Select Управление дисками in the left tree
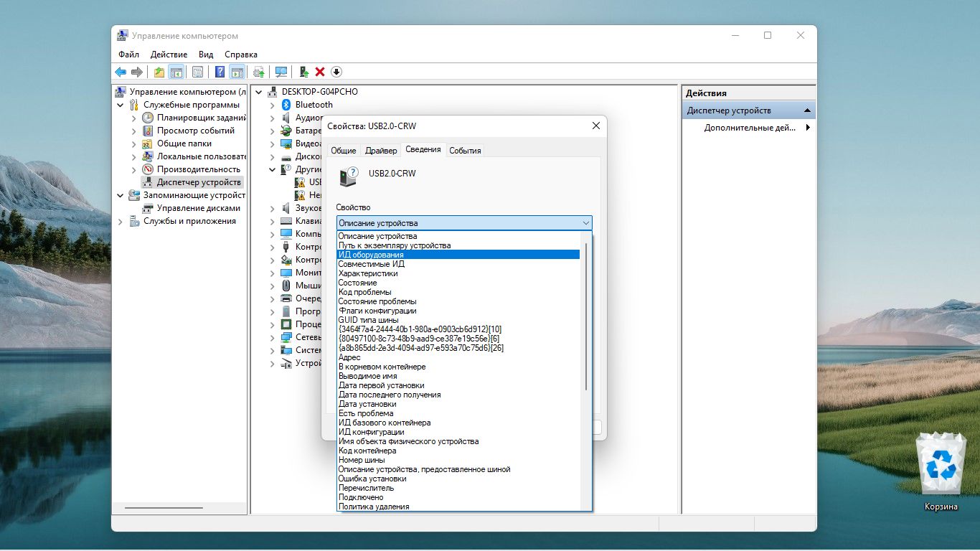Viewport: 980px width, 551px height. coord(198,208)
